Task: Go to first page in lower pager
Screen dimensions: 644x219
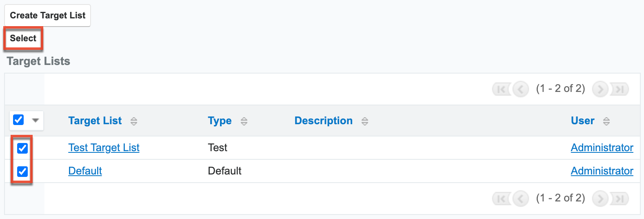Action: (x=501, y=199)
